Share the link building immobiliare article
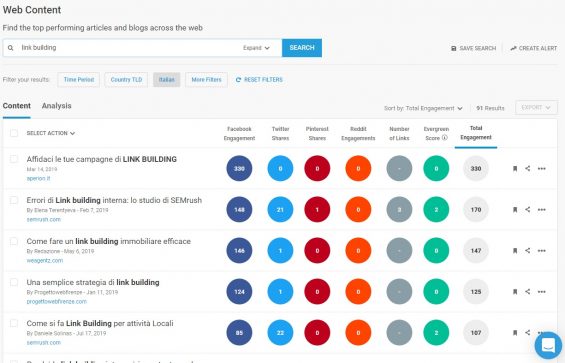565x363 pixels. pyautogui.click(x=528, y=251)
